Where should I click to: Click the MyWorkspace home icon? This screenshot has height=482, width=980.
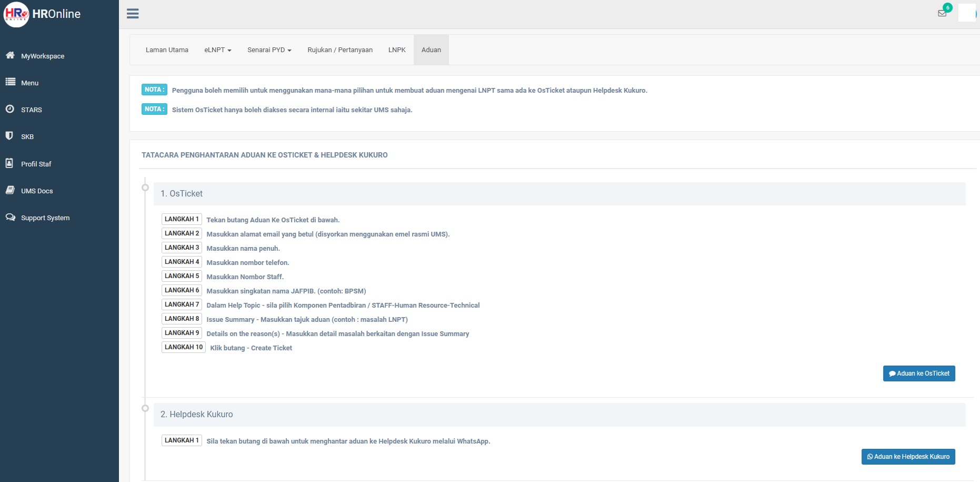[10, 55]
